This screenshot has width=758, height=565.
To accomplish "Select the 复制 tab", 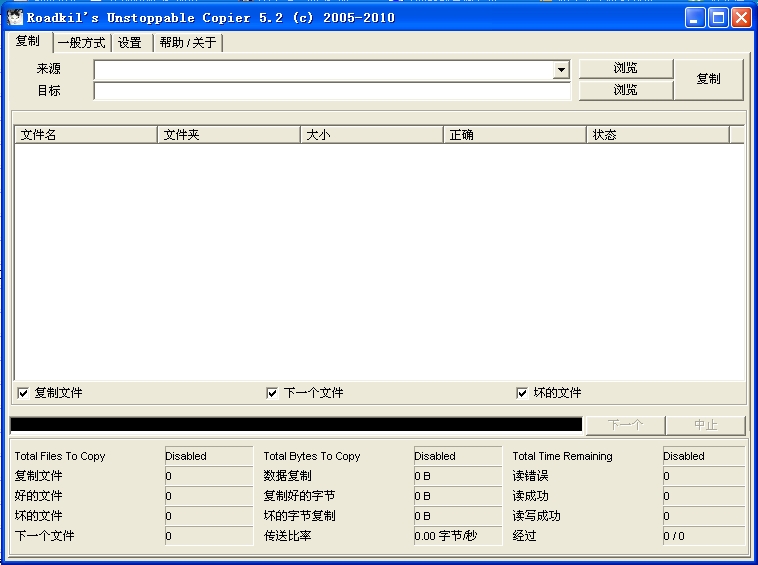I will 28,41.
